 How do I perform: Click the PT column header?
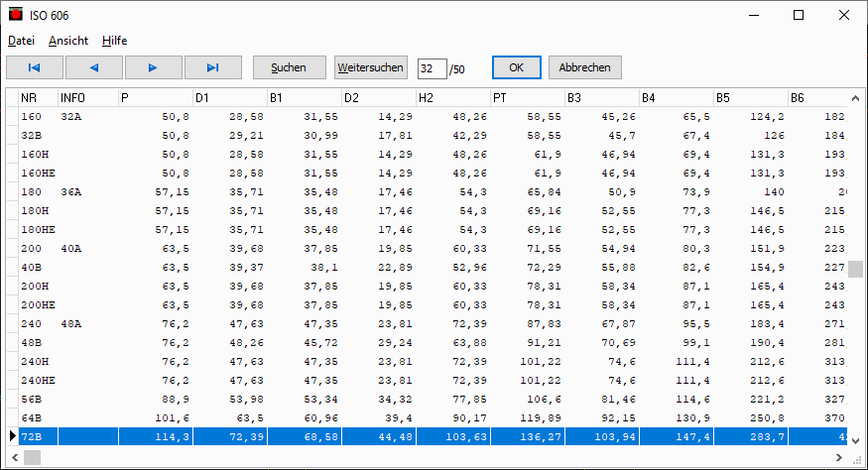(527, 97)
